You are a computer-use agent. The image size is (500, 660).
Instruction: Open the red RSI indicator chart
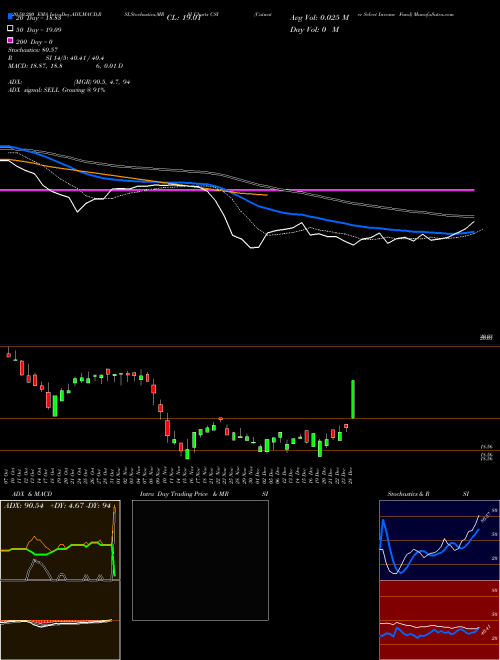439,620
